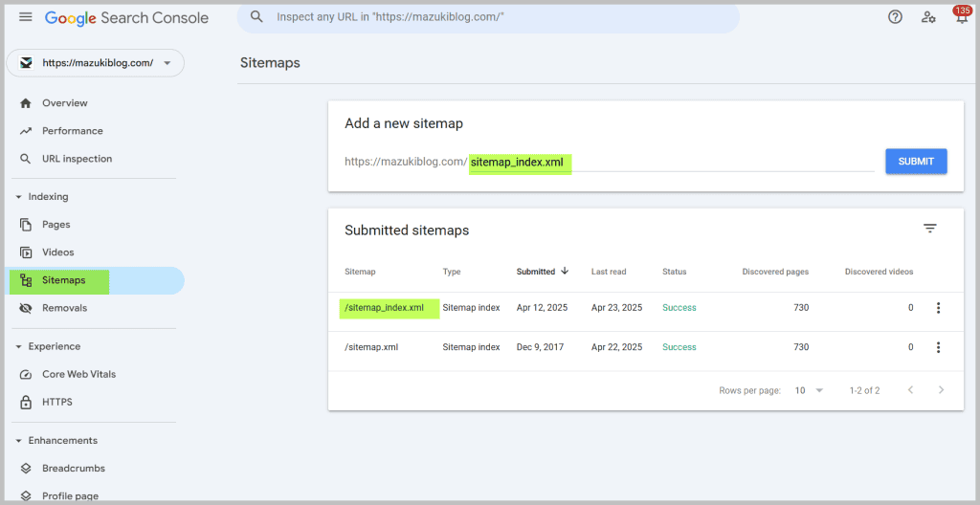Viewport: 980px width, 505px height.
Task: Go to next page of sitemaps
Action: (941, 390)
